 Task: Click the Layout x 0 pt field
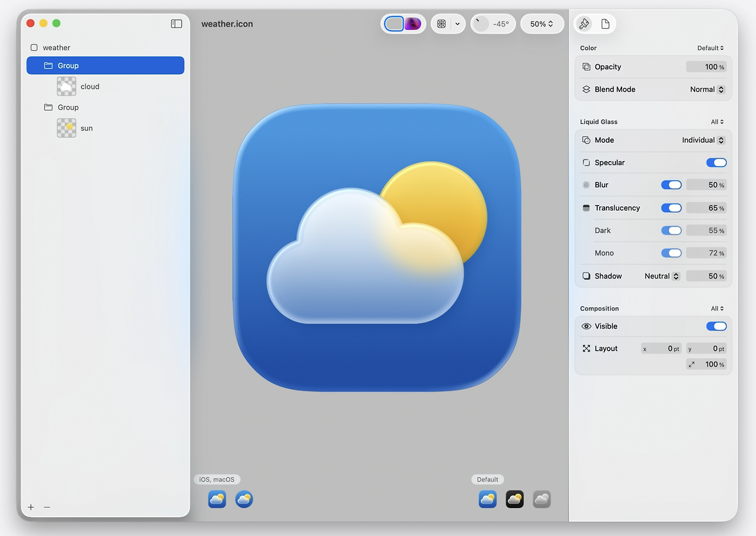pos(661,348)
